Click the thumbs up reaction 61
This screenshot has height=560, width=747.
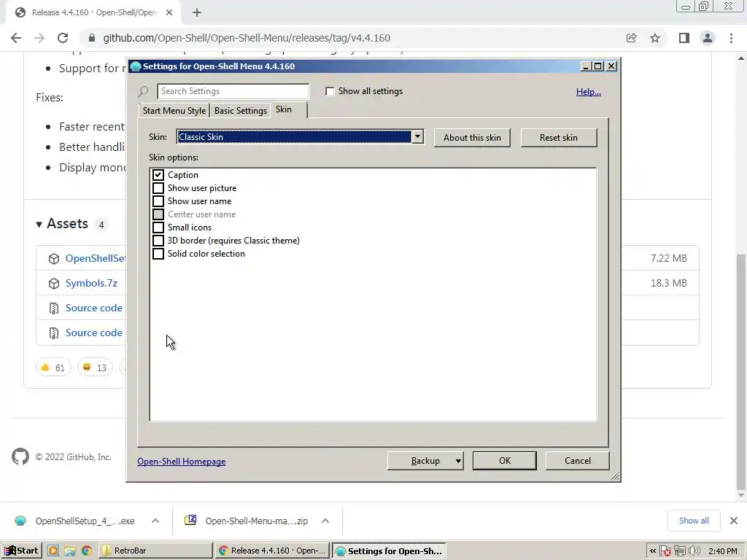tap(53, 367)
